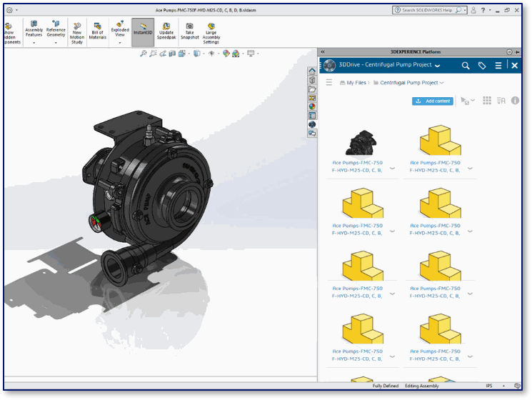Image resolution: width=532 pixels, height=400 pixels.
Task: Open View Settings monitor icon
Action: point(251,54)
